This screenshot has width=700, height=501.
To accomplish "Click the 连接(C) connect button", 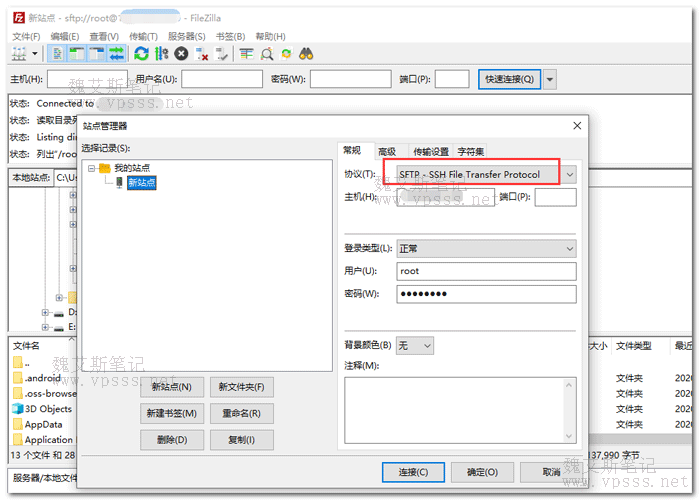I will pyautogui.click(x=413, y=472).
